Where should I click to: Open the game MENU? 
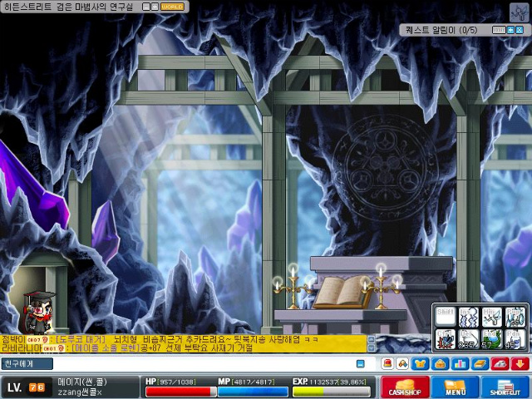455,387
